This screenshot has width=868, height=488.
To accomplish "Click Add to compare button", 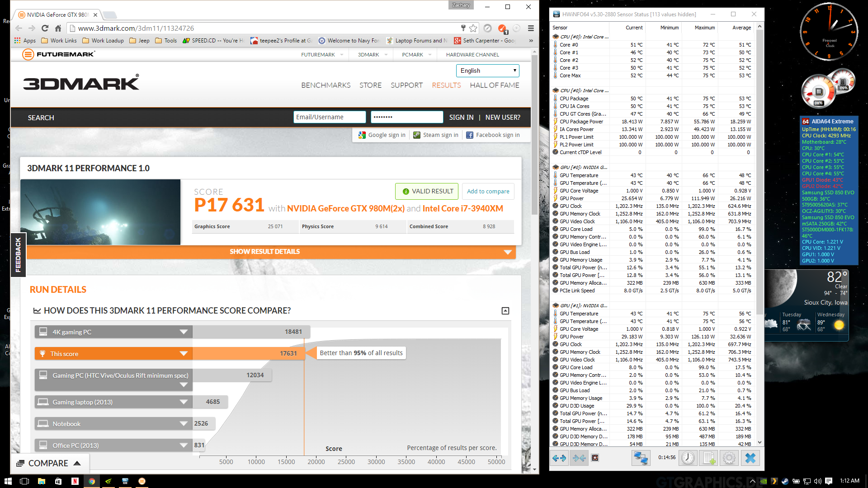I will click(488, 191).
